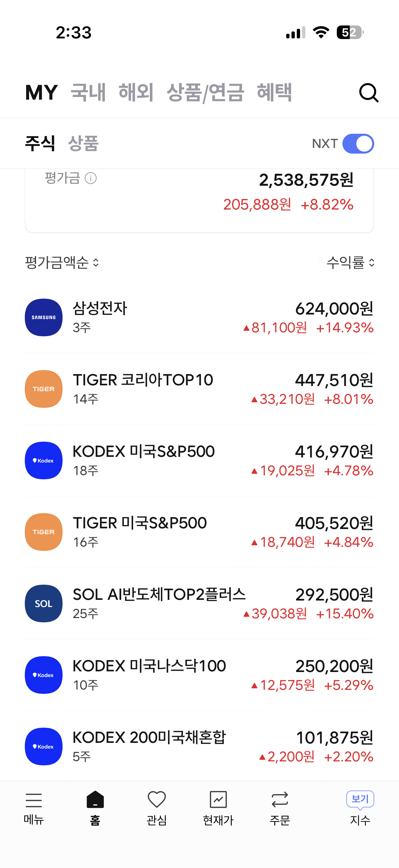Tap the 홈 house icon
399x868 pixels.
tap(95, 800)
